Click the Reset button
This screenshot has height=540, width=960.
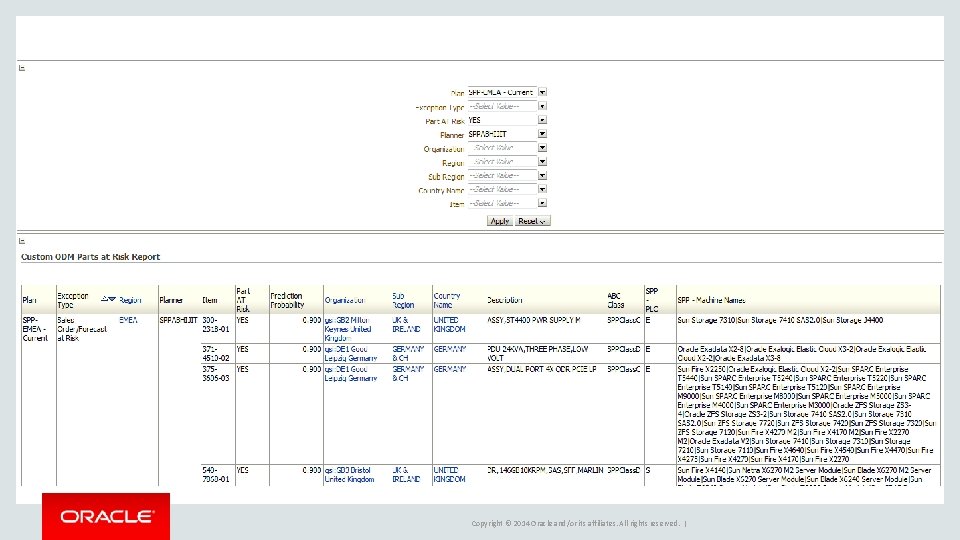pyautogui.click(x=532, y=221)
